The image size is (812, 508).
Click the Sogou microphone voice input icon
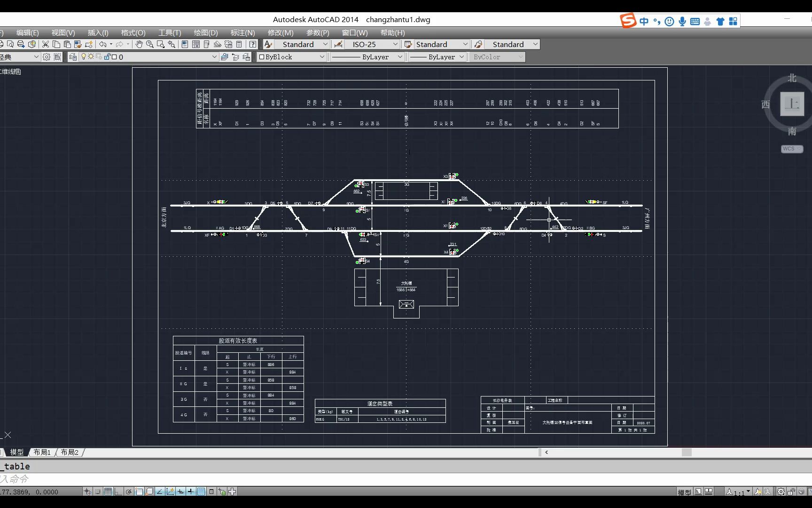682,21
